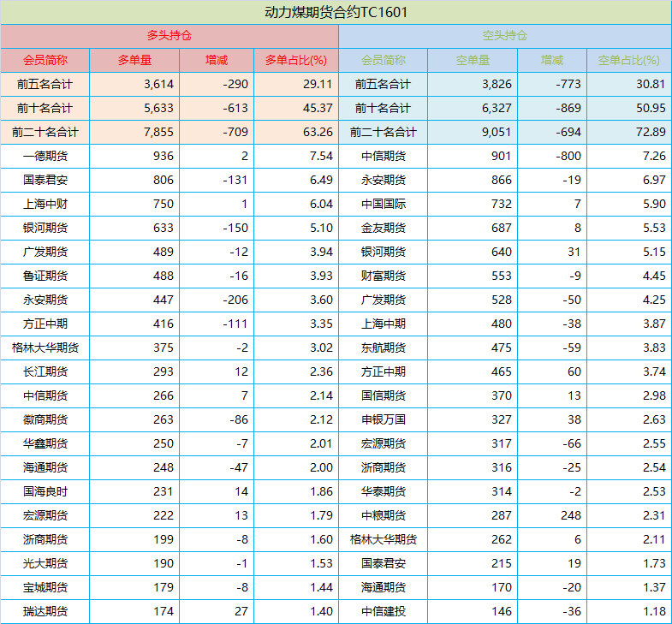
Task: Click short-side 方正中期 with 465
Action: pos(384,371)
